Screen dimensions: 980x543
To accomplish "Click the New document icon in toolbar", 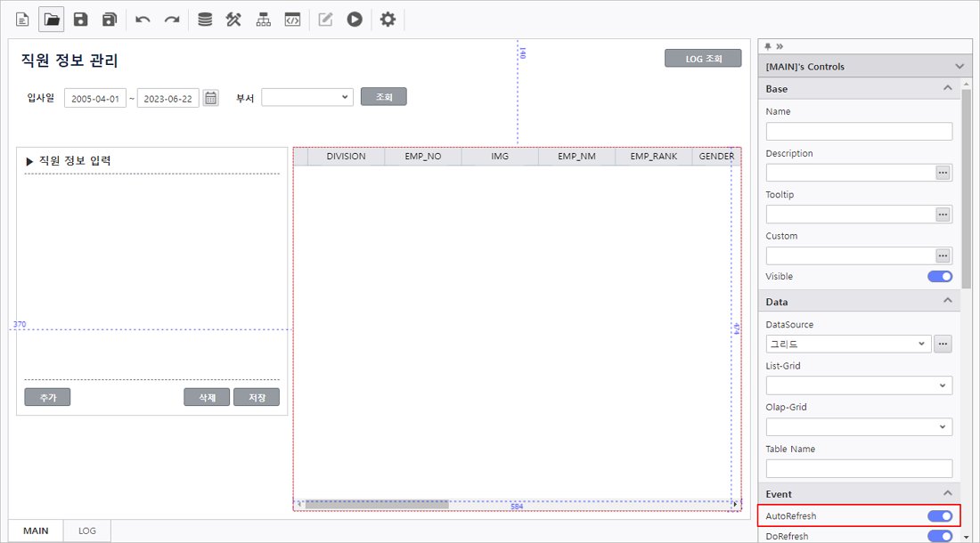I will 22,20.
